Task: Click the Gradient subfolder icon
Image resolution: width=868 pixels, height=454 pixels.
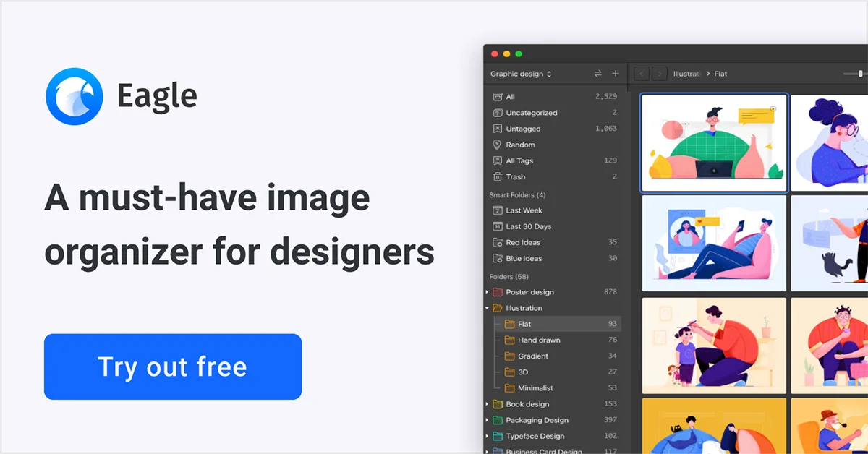Action: (509, 356)
